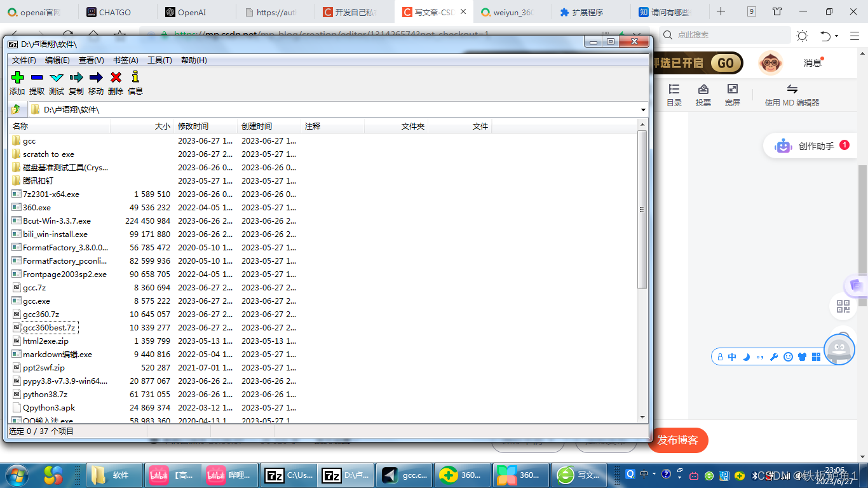Select the bili_win-install.exe file
Screen dimensions: 868x488
[55, 234]
